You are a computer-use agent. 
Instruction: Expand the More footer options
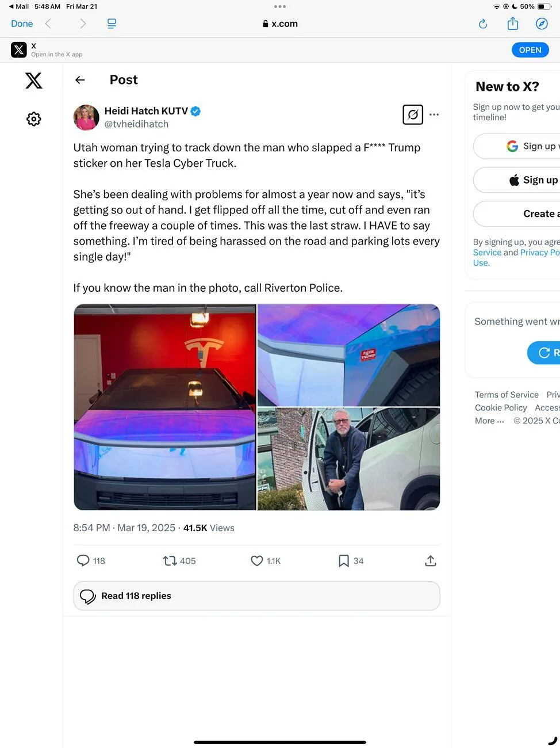tap(489, 421)
